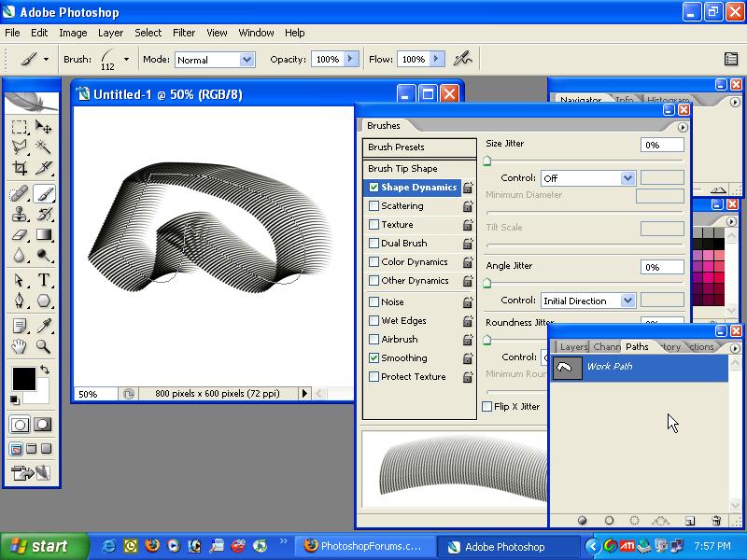
Task: Open the Mode dropdown in options bar
Action: pyautogui.click(x=215, y=59)
